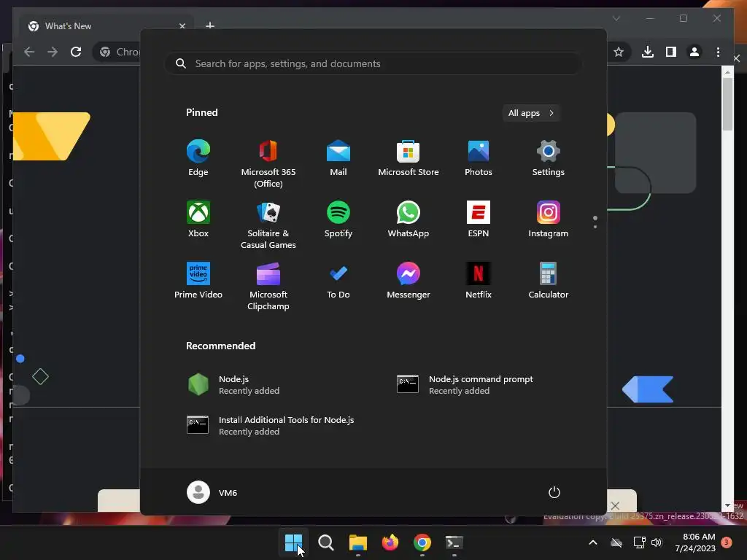Screen dimensions: 747x560
Task: Click the power button in Start menu
Action: pyautogui.click(x=554, y=492)
